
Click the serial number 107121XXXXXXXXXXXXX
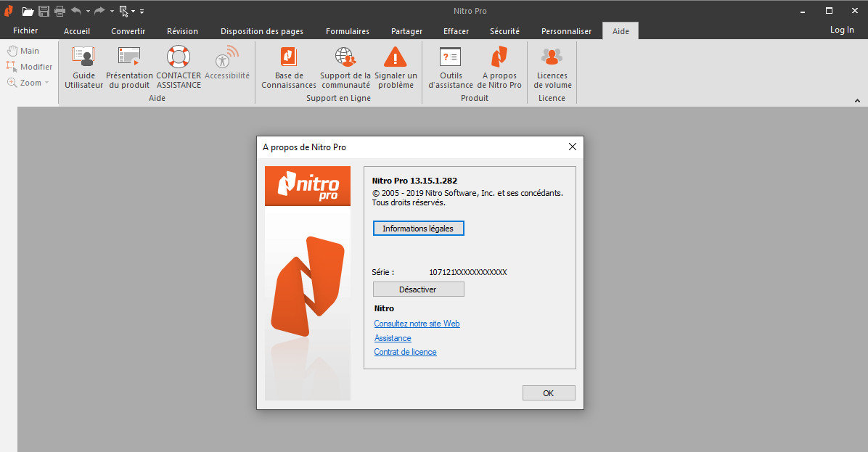coord(468,272)
